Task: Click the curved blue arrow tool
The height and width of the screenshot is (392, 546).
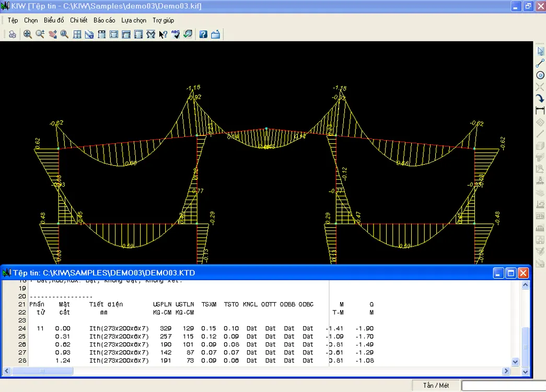Action: coord(540,98)
